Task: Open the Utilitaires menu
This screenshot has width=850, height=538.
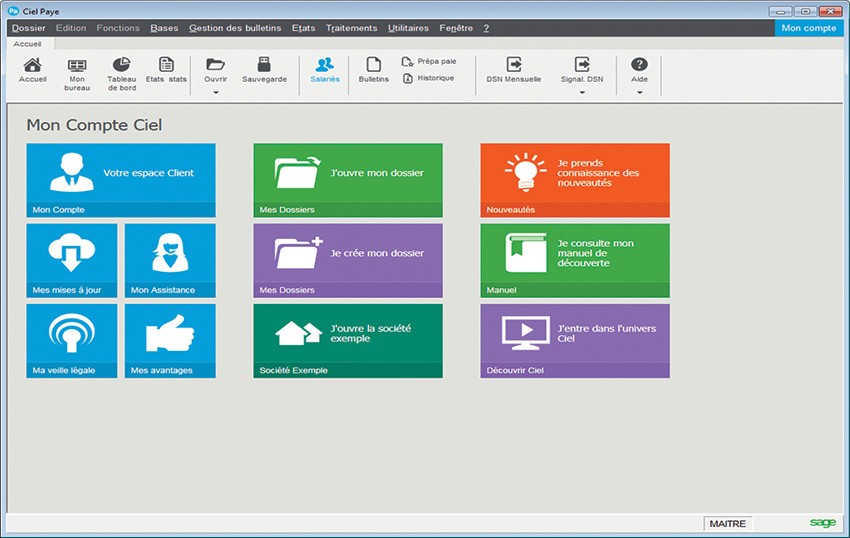Action: pos(408,28)
